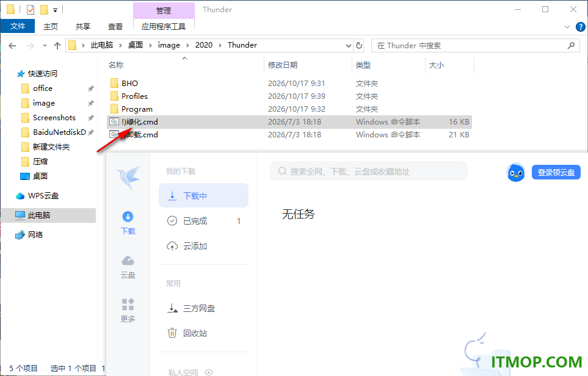588x376 pixels.
Task: Toggle the eye icon beside 私人空间
Action: pos(209,372)
